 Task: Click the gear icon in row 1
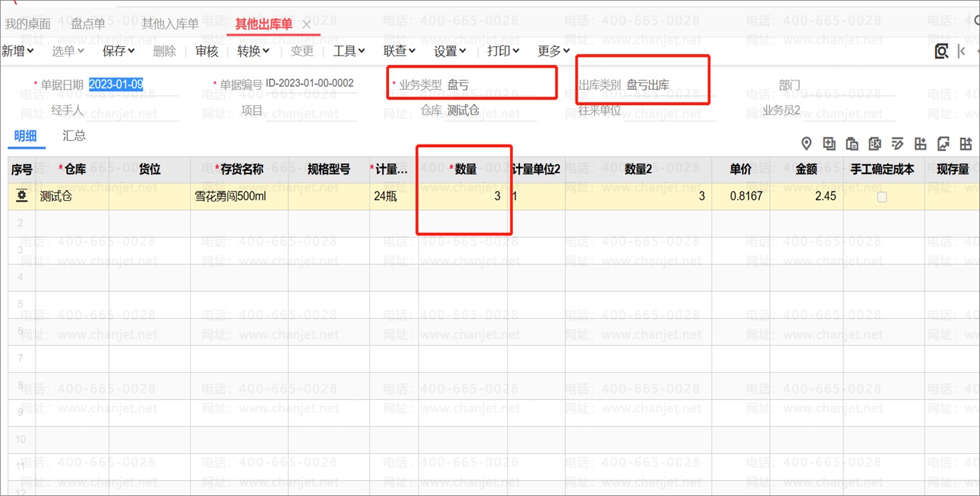[x=22, y=196]
